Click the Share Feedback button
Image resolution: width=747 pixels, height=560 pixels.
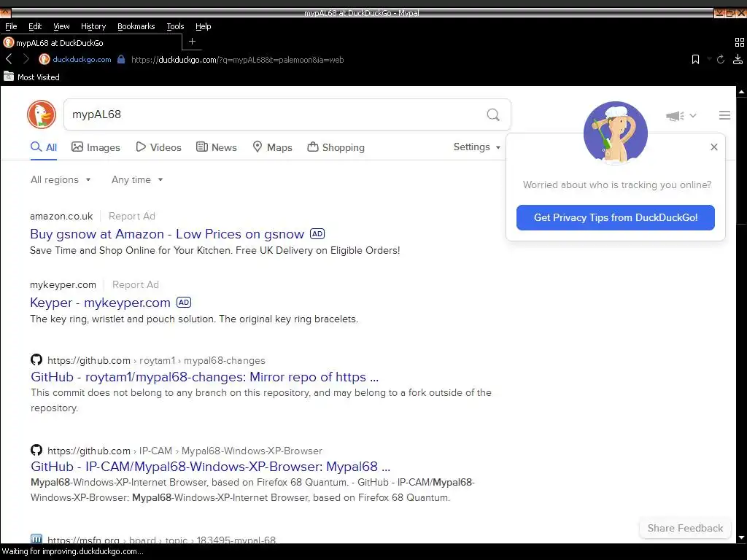coord(685,528)
